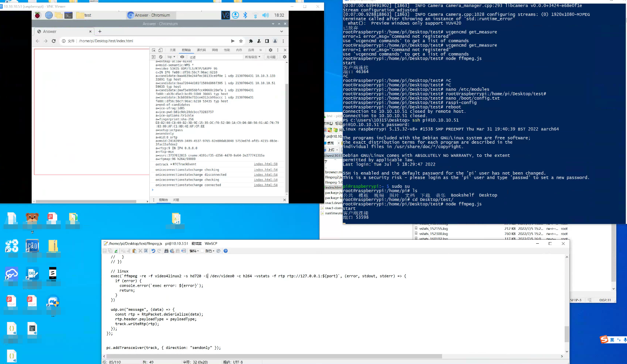The width and height of the screenshot is (627, 364).
Task: Clear the console with the ban icon
Action: pos(161,57)
